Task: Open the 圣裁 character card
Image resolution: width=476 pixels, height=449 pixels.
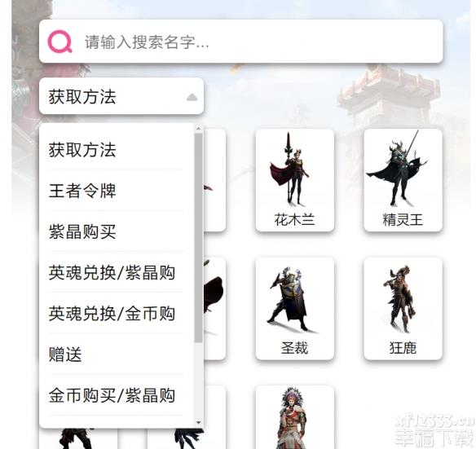Action: [295, 309]
